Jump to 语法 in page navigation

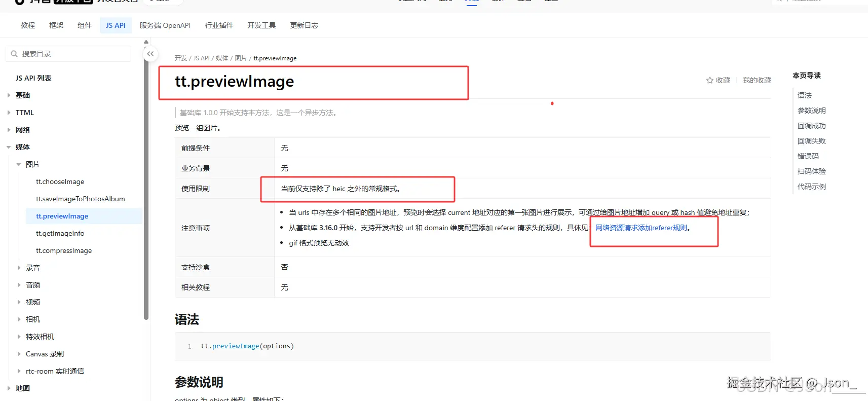[804, 95]
